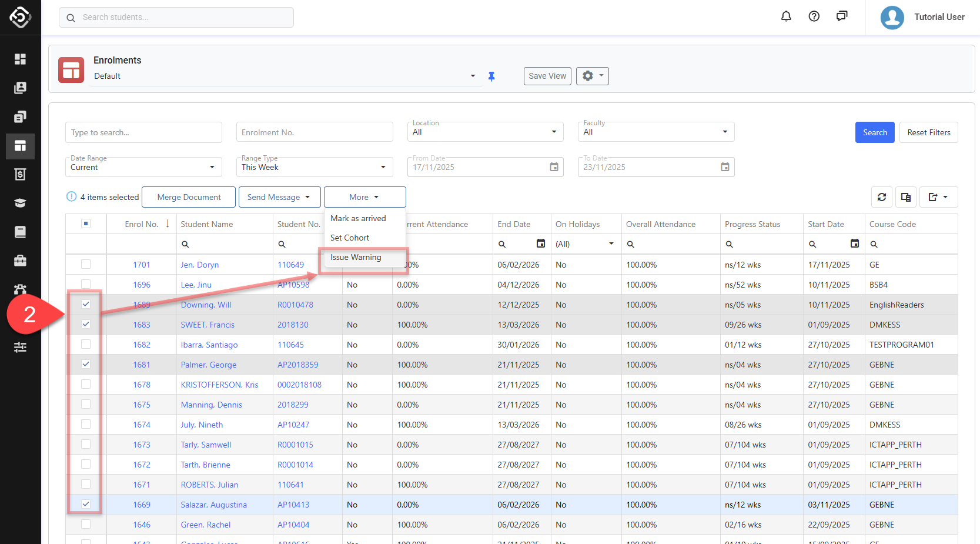Open student link Palmer, George
This screenshot has height=544, width=980.
[x=208, y=365]
